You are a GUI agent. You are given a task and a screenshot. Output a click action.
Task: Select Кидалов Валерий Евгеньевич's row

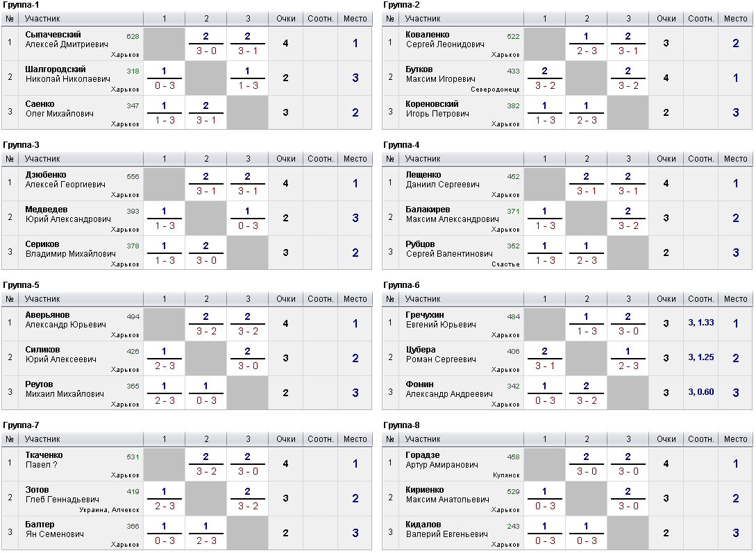567,533
